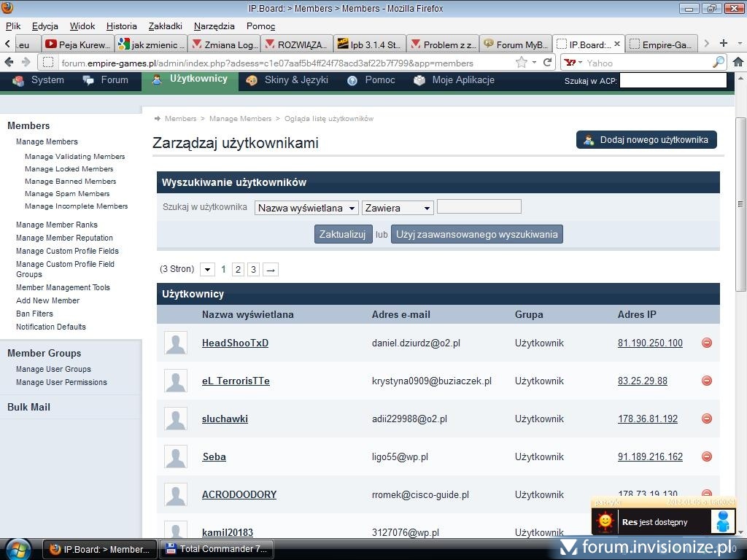Click the next page arrow in pagination
This screenshot has height=560, width=747.
[270, 270]
